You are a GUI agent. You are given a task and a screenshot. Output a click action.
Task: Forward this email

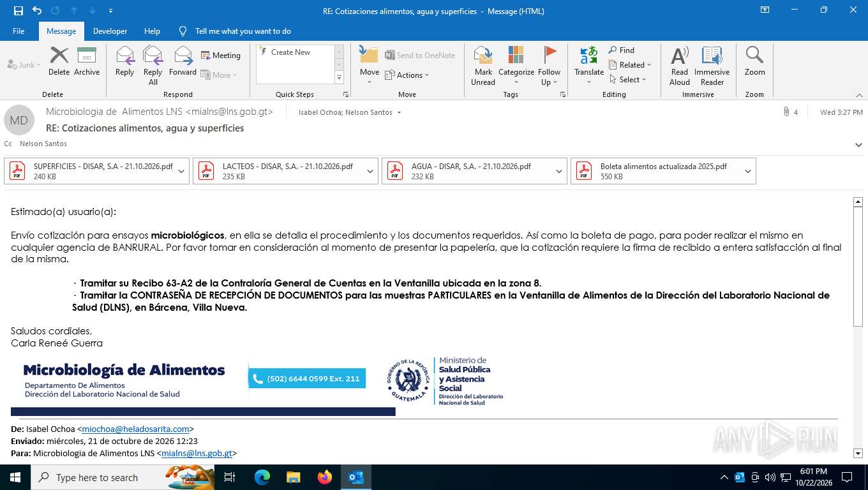[x=183, y=61]
